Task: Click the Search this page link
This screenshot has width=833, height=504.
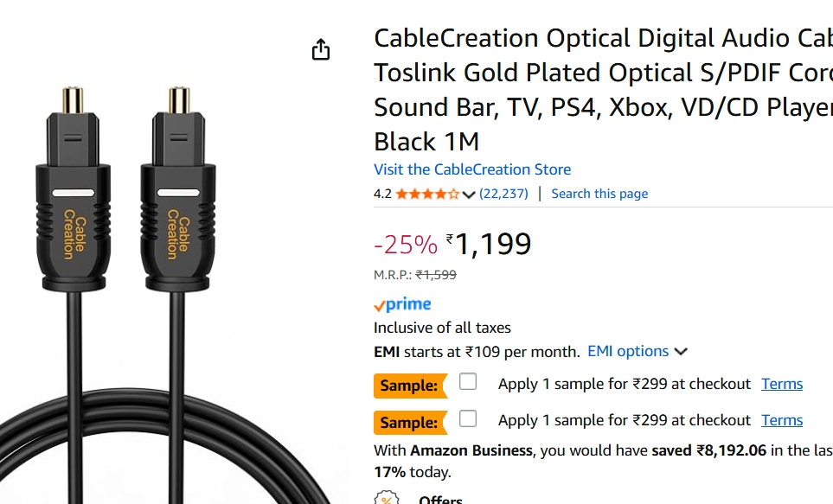Action: (599, 194)
